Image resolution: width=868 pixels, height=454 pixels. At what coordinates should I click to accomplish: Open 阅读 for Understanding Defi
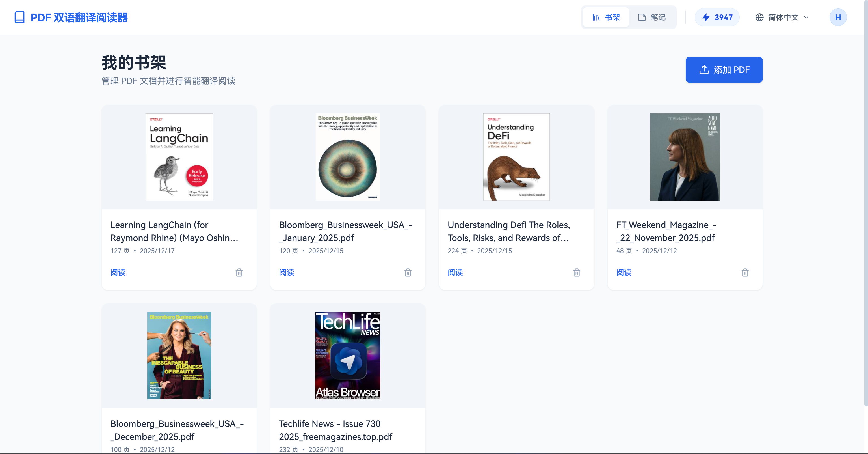(x=455, y=272)
